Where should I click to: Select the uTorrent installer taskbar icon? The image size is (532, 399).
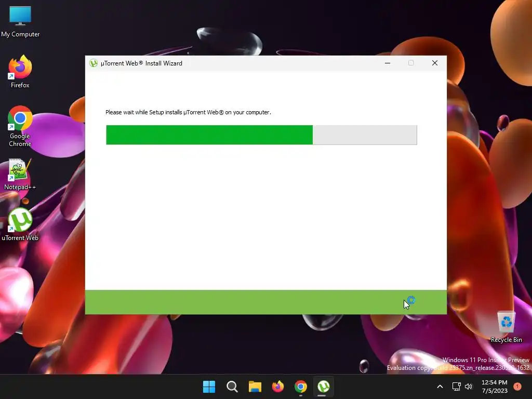[x=323, y=387]
